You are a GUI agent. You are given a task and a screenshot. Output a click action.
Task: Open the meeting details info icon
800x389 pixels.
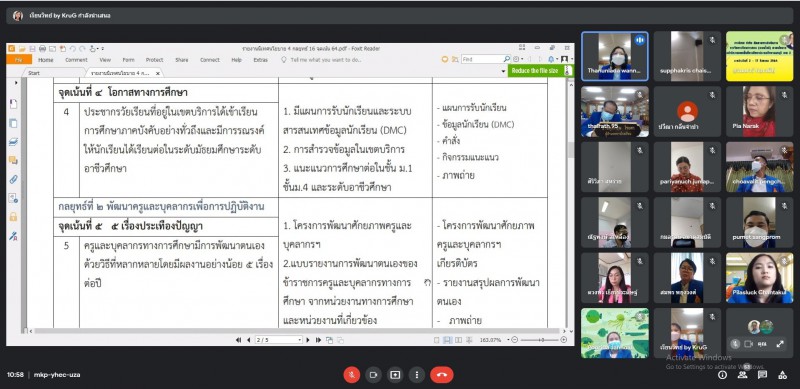coord(722,375)
